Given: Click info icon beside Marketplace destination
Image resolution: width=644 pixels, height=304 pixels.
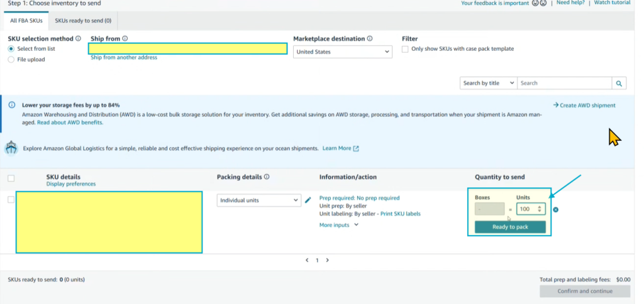Looking at the screenshot, I should click(370, 39).
